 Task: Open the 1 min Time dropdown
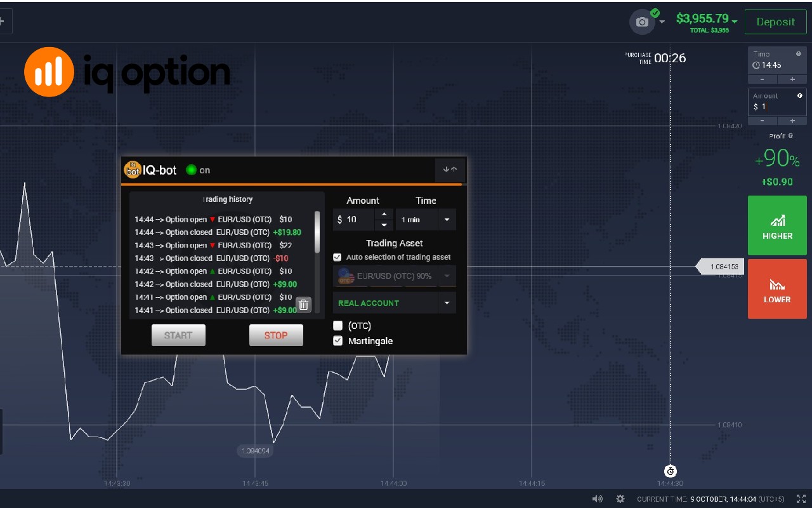pos(426,220)
